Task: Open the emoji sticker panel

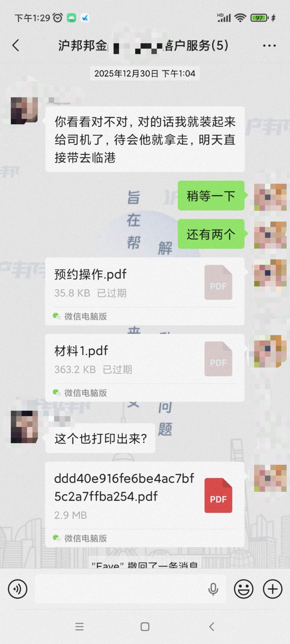Action: (x=244, y=589)
